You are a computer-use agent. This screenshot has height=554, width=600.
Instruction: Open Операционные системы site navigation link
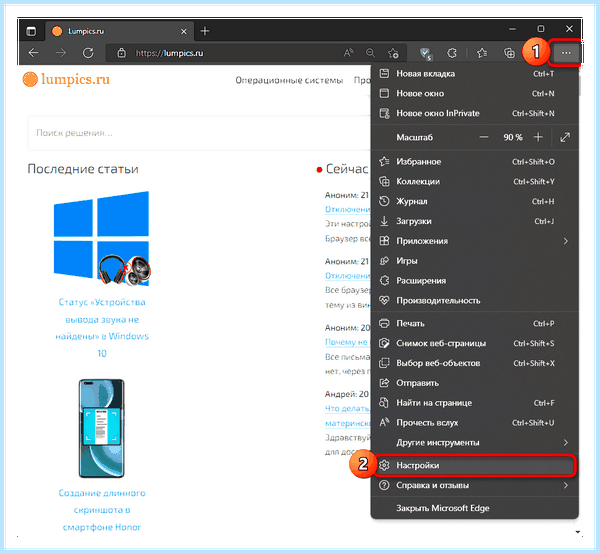(289, 80)
